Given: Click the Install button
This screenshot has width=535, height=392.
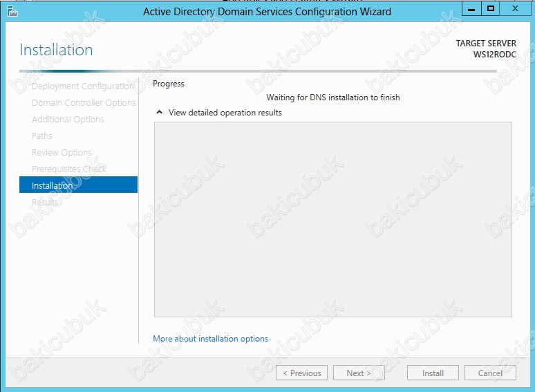Looking at the screenshot, I should [x=433, y=373].
